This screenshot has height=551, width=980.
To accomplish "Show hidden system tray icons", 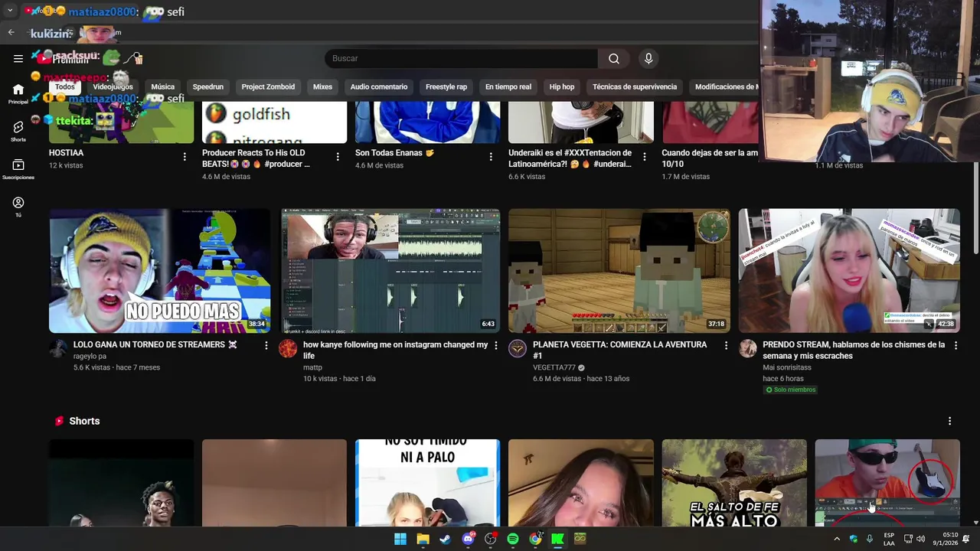I will click(836, 539).
